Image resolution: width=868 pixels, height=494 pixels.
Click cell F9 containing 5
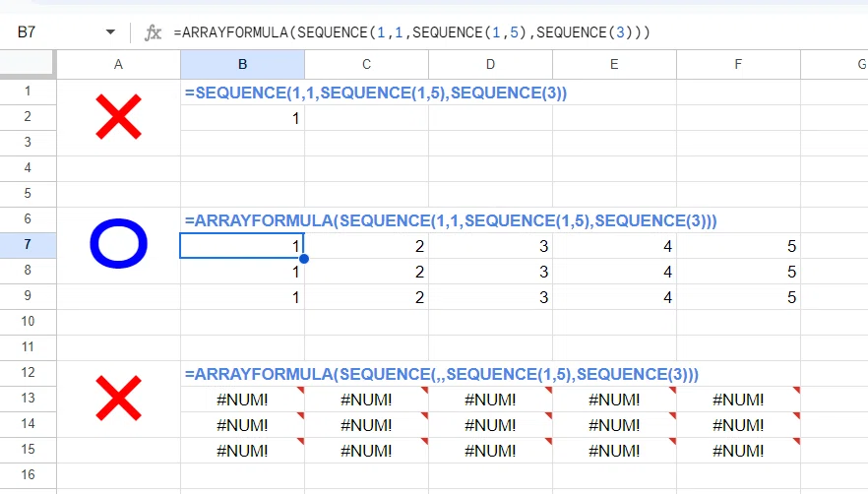738,296
